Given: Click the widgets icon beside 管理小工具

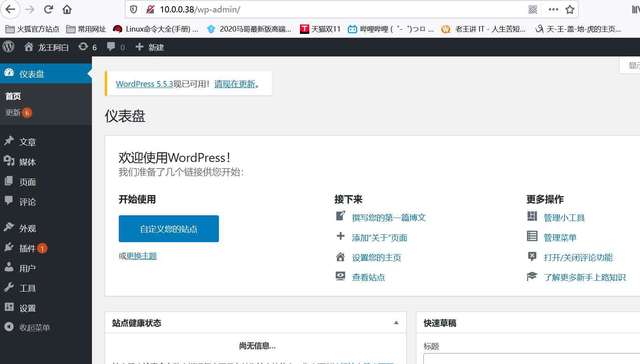Looking at the screenshot, I should (x=532, y=216).
